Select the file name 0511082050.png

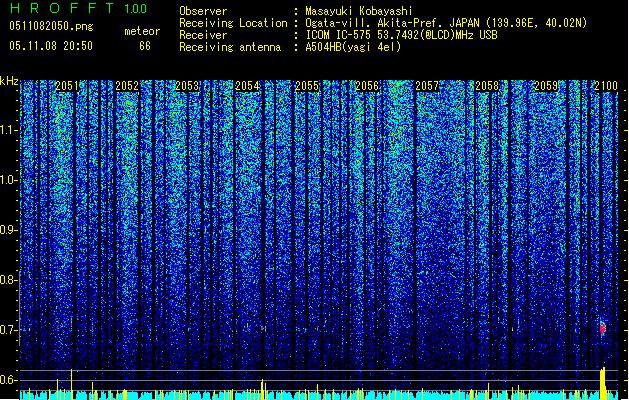pyautogui.click(x=51, y=26)
